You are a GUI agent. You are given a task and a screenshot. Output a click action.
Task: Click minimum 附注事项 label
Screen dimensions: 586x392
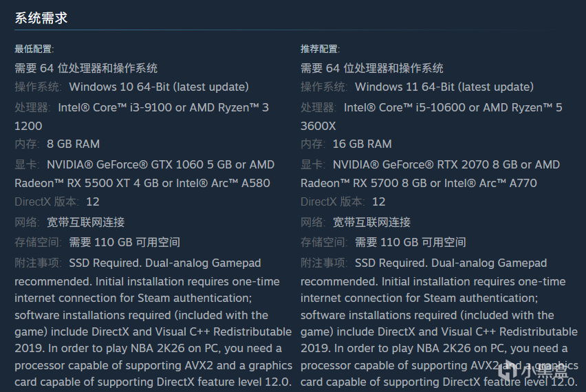pos(38,263)
